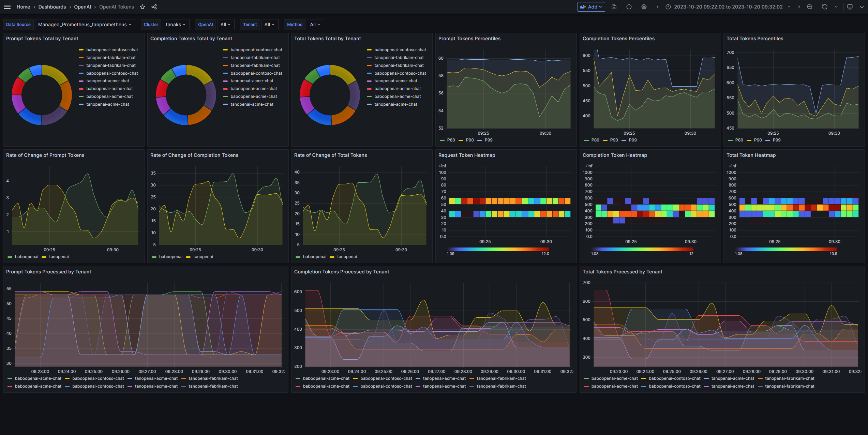Screen dimensions: 868x435
Task: Open dashboard settings gear
Action: point(644,7)
